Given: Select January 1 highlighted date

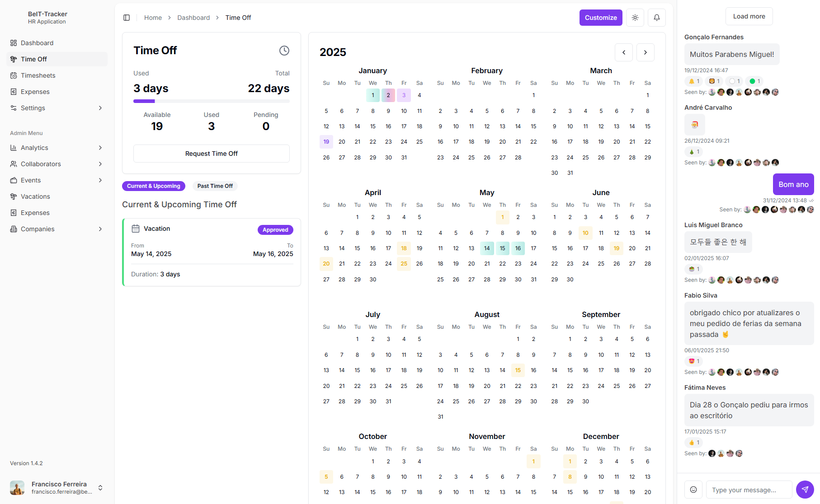Looking at the screenshot, I should click(373, 95).
